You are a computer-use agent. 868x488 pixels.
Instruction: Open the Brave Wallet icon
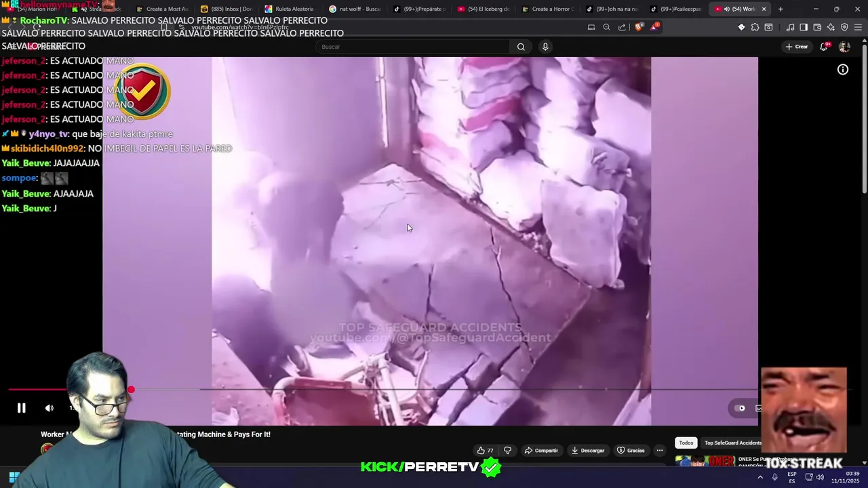click(x=817, y=27)
